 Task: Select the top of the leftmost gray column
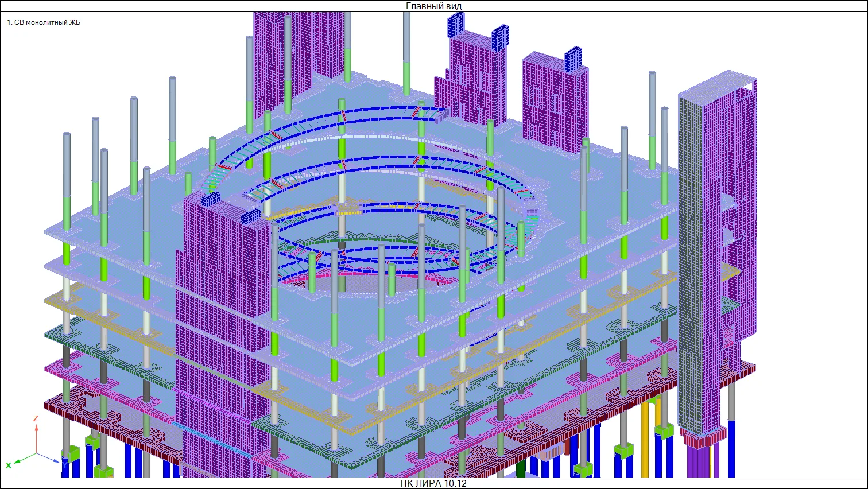point(67,135)
